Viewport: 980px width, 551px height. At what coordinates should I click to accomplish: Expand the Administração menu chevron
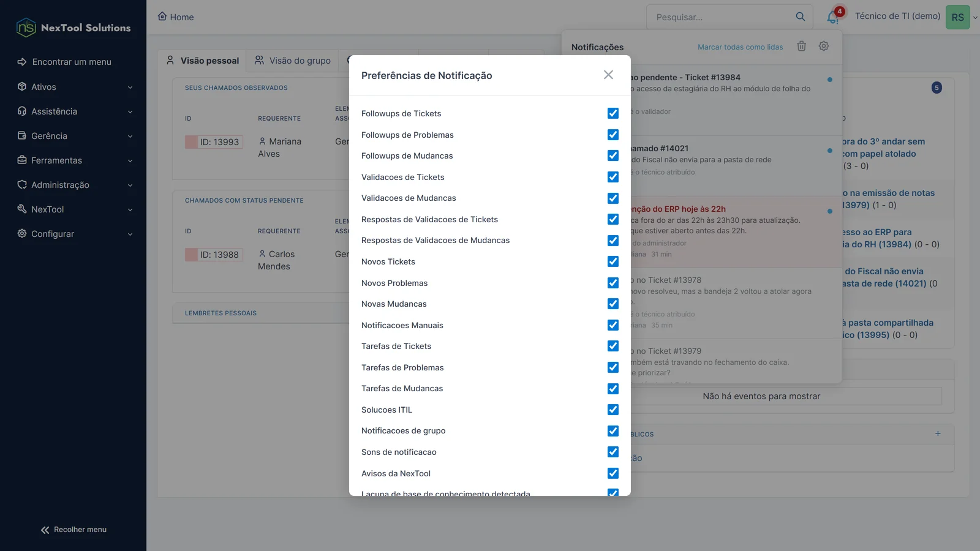point(130,186)
